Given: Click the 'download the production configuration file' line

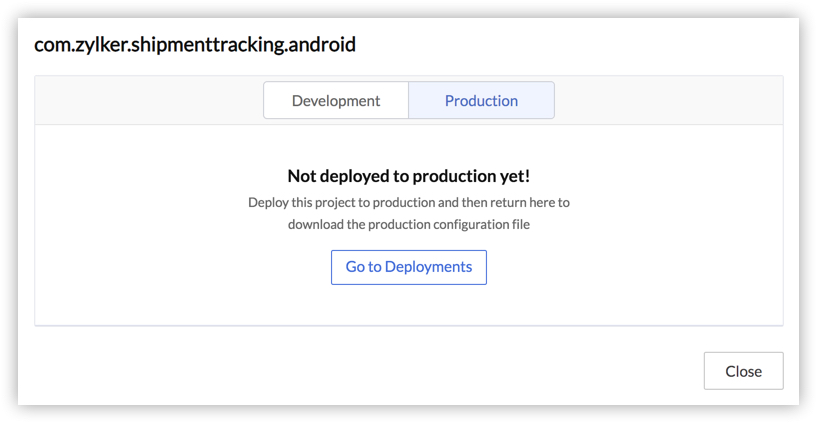Looking at the screenshot, I should click(408, 224).
